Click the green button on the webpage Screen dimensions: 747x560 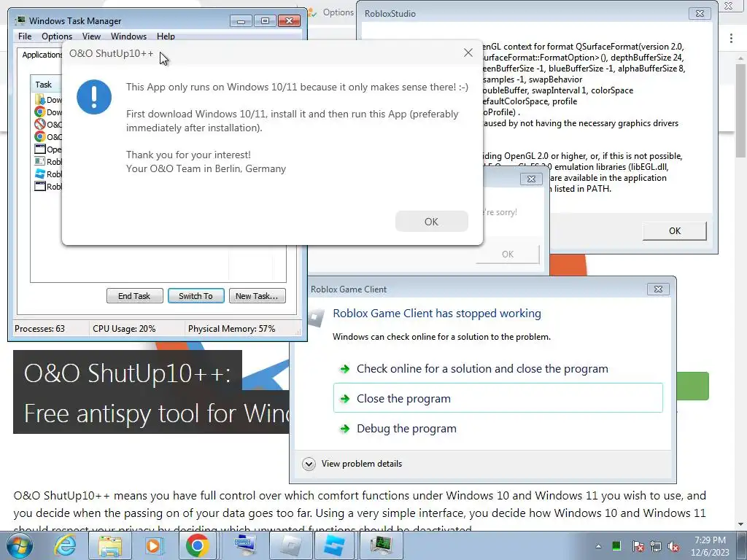coord(693,386)
